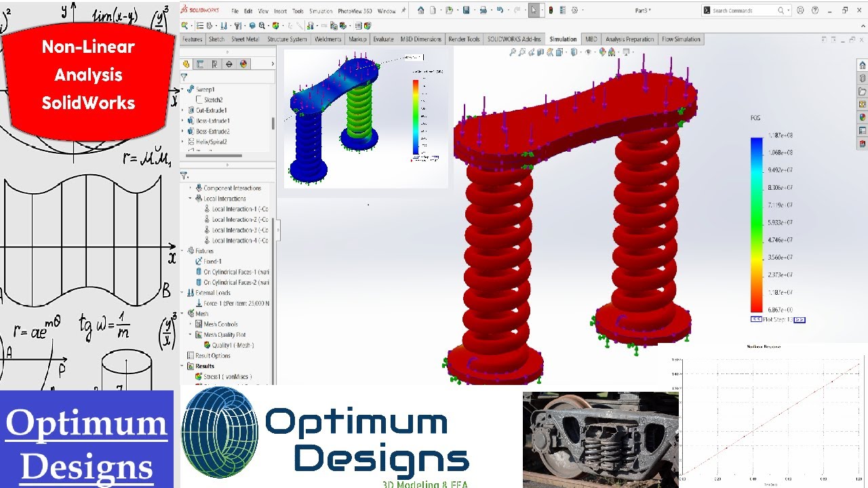Click the user account icon
Viewport: 868px width, 488px height.
click(800, 10)
